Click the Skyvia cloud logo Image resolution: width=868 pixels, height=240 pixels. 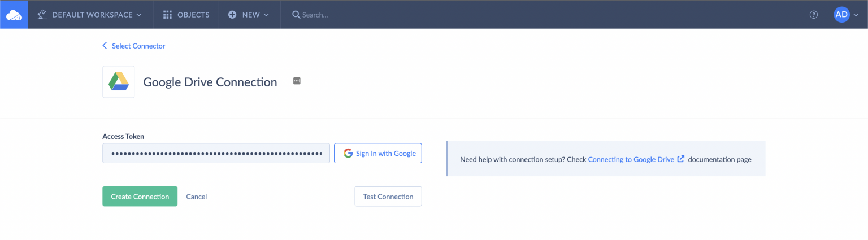(14, 15)
